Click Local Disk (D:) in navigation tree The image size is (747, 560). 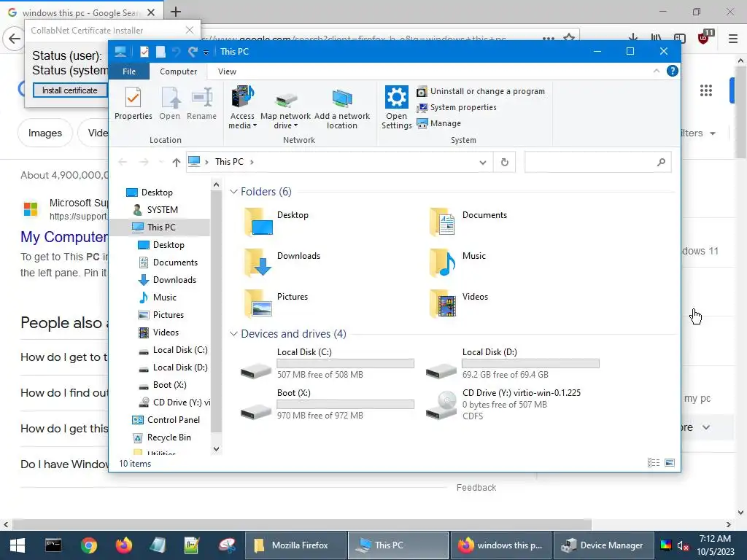coord(180,367)
